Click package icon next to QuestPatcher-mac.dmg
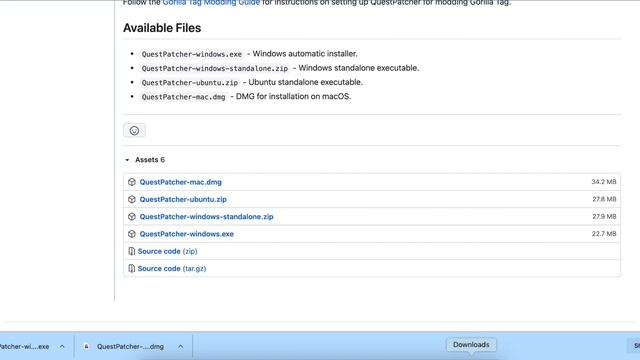 coord(131,182)
